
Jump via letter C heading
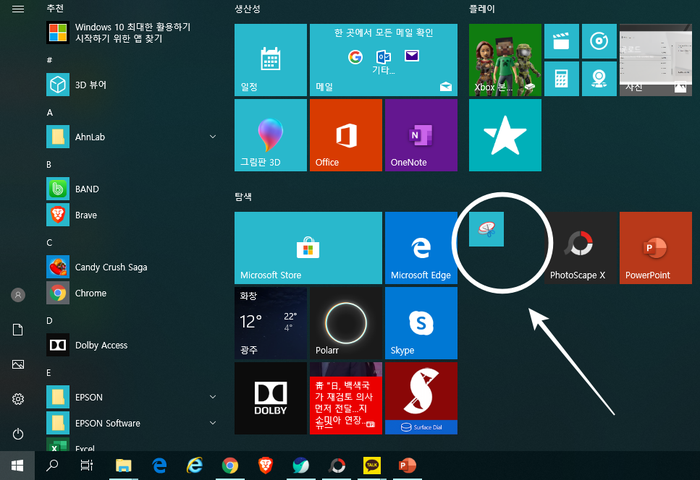coord(49,242)
